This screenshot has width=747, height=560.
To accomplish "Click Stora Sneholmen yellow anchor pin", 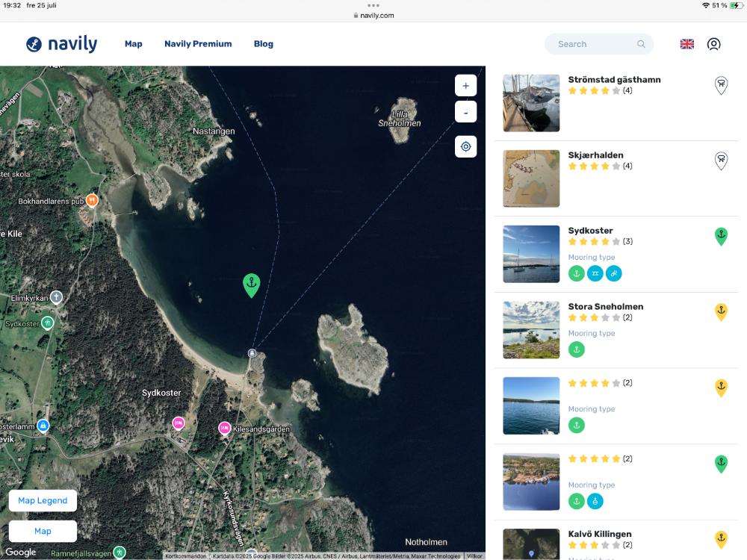I will (x=722, y=313).
